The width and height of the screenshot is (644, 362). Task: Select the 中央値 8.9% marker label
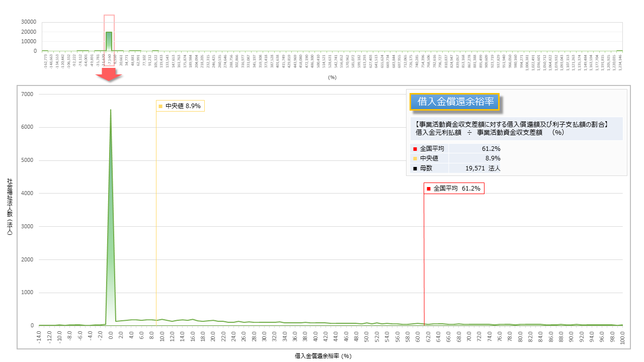coord(180,106)
